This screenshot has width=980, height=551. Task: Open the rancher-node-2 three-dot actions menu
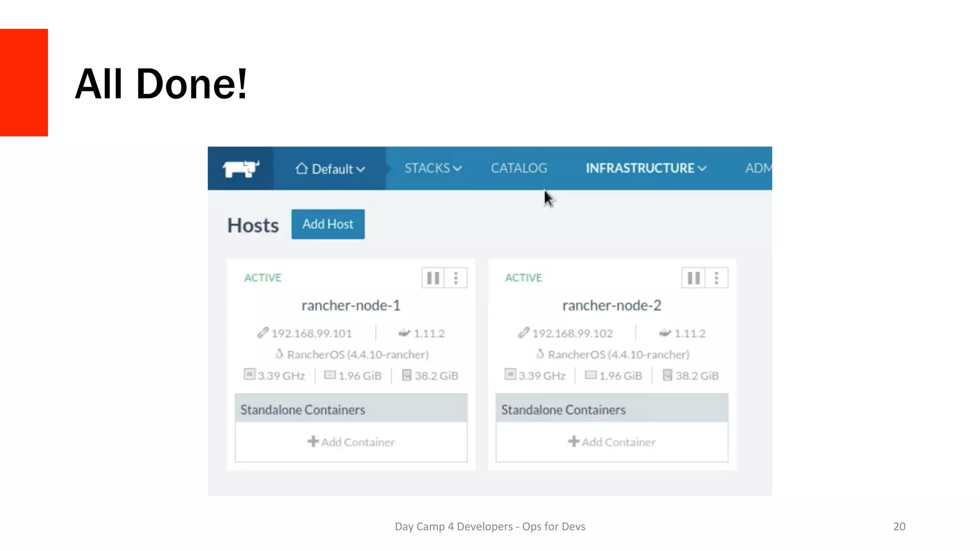coord(716,278)
